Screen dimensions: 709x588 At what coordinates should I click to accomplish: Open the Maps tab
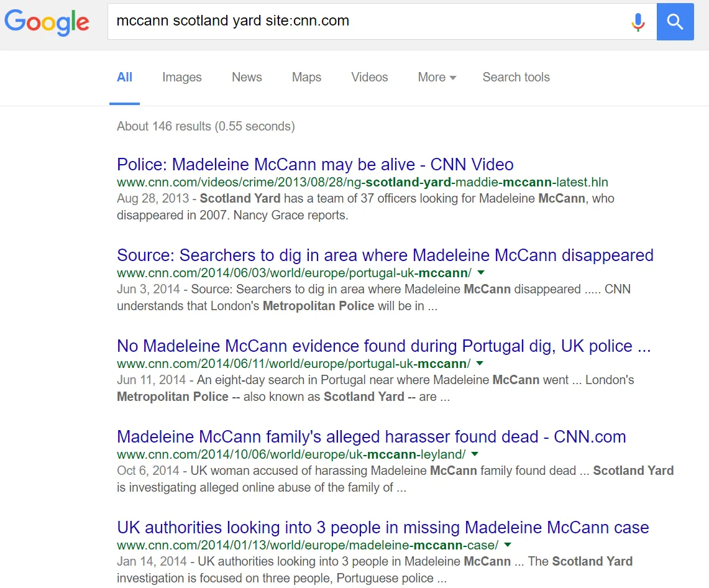click(x=306, y=77)
